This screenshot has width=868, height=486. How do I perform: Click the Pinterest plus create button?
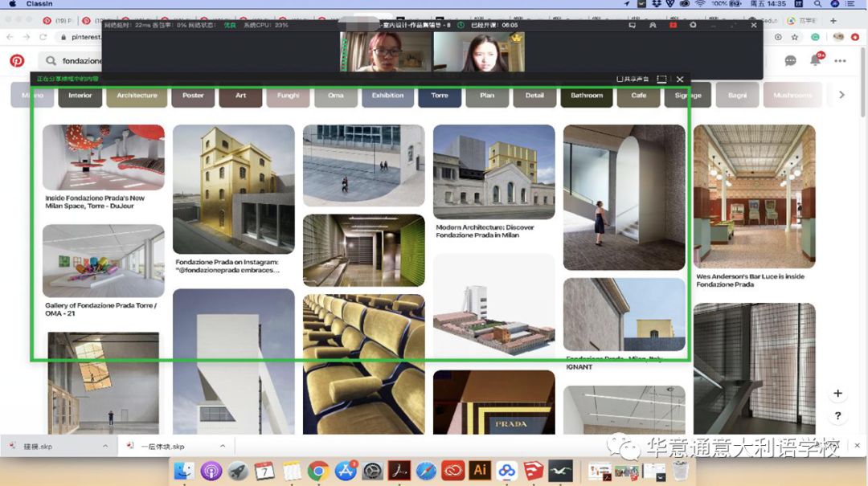click(837, 394)
